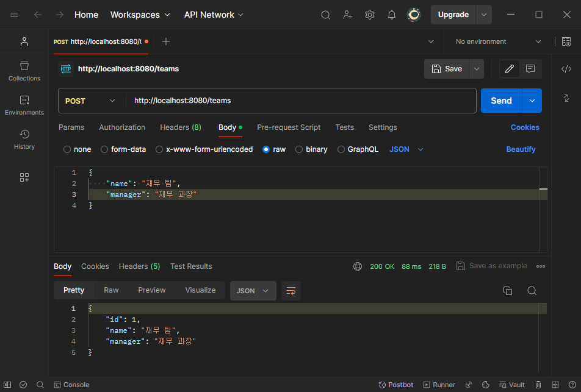Open the comments icon
The height and width of the screenshot is (392, 581).
[x=530, y=69]
